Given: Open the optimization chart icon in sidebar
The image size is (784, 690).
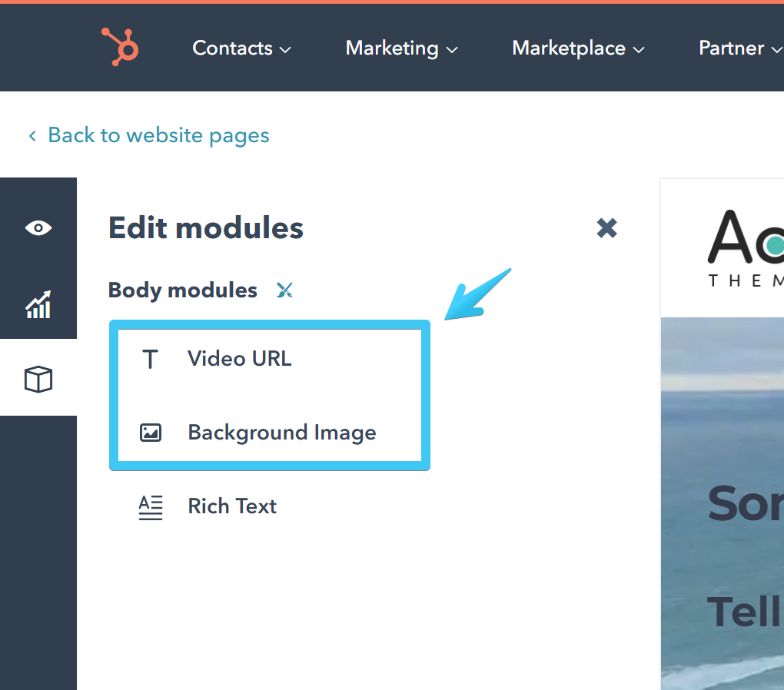Looking at the screenshot, I should click(x=37, y=304).
